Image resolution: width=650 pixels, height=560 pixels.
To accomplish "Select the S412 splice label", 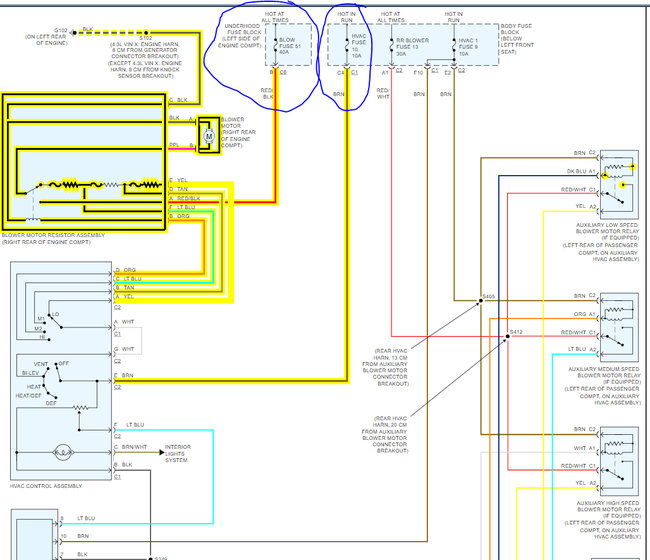I will click(516, 332).
